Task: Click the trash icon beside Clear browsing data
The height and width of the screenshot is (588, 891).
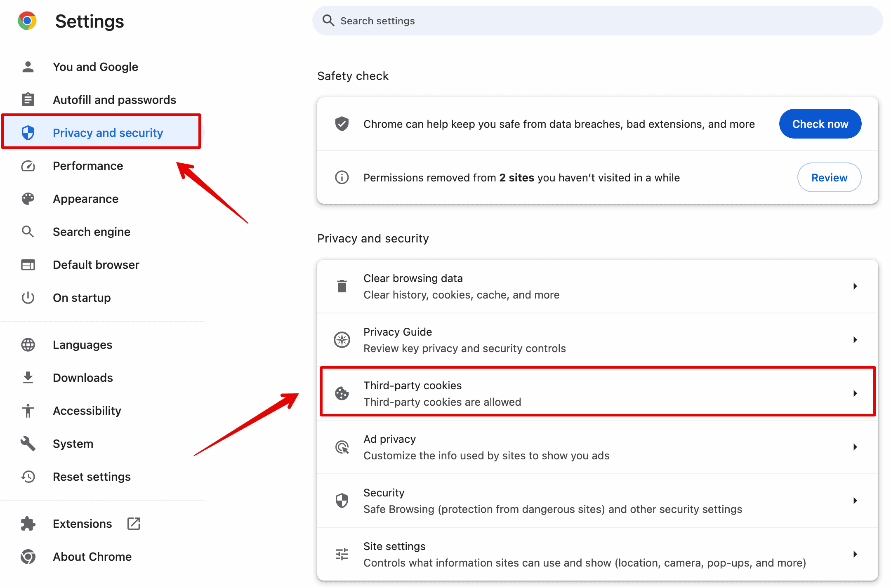Action: click(x=342, y=286)
